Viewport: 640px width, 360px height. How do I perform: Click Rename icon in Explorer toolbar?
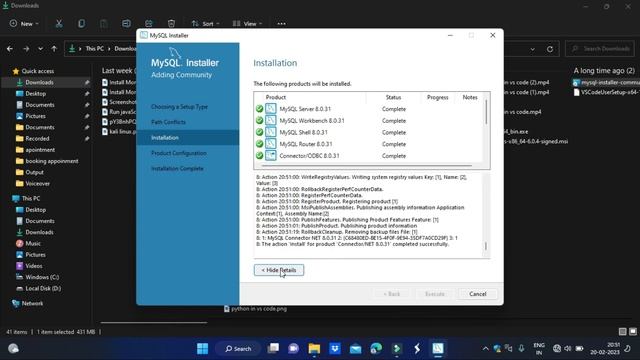(127, 24)
